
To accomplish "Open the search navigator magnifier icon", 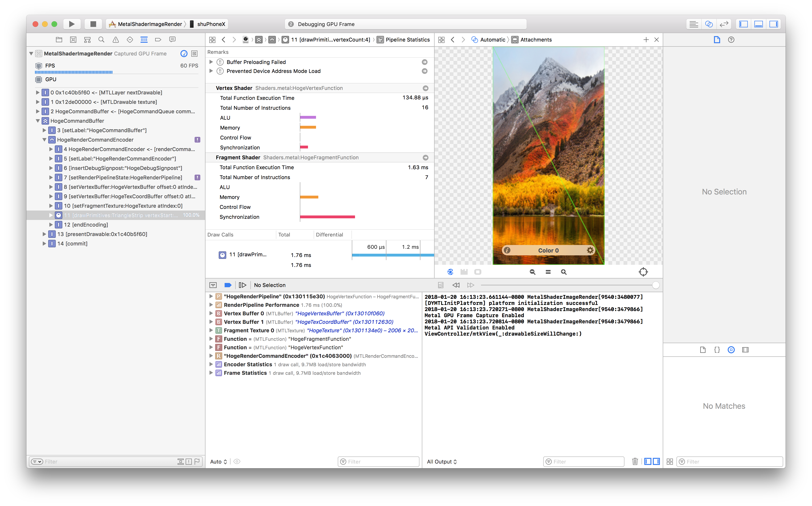I will 101,39.
